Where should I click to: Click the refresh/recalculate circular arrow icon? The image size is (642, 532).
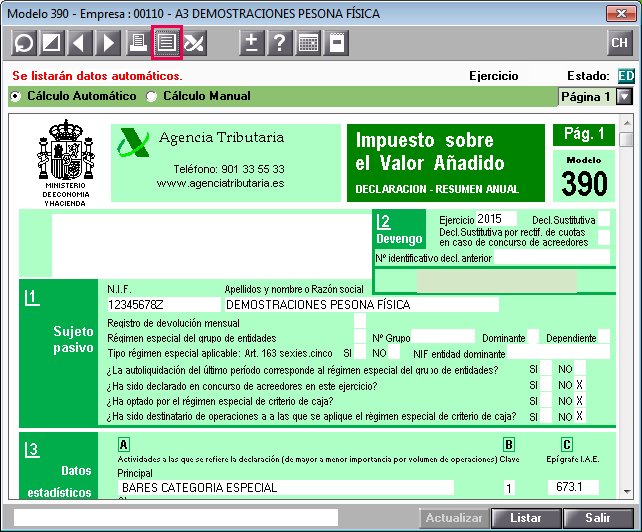pos(24,43)
